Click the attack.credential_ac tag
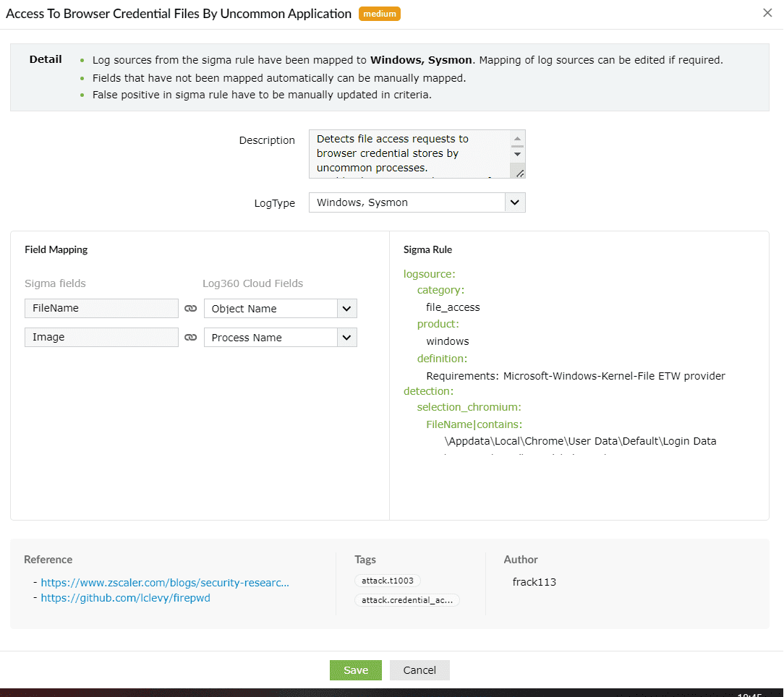This screenshot has width=784, height=697. (x=406, y=599)
